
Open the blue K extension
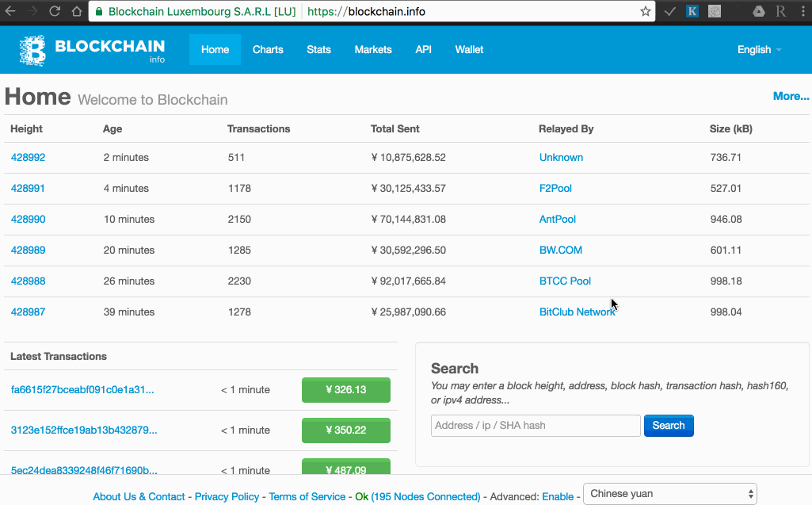(x=692, y=11)
